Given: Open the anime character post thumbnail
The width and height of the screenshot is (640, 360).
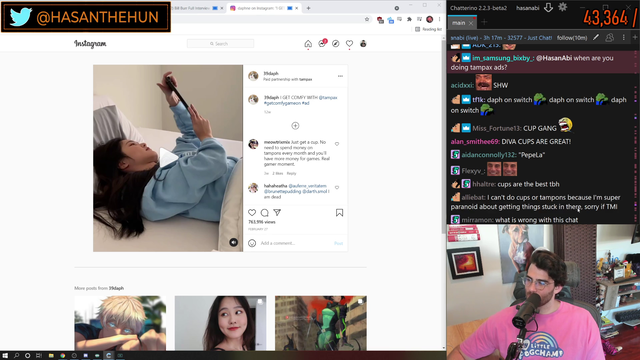Looking at the screenshot, I should (x=120, y=323).
